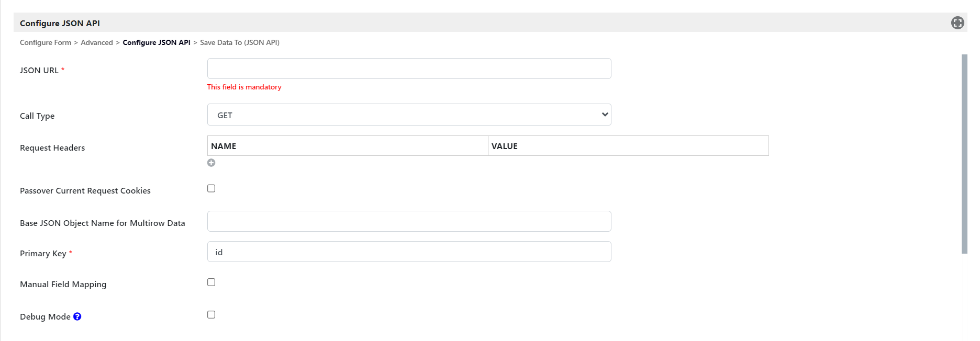Enable Passover Current Request Cookies checkbox
The image size is (980, 341).
pos(211,188)
